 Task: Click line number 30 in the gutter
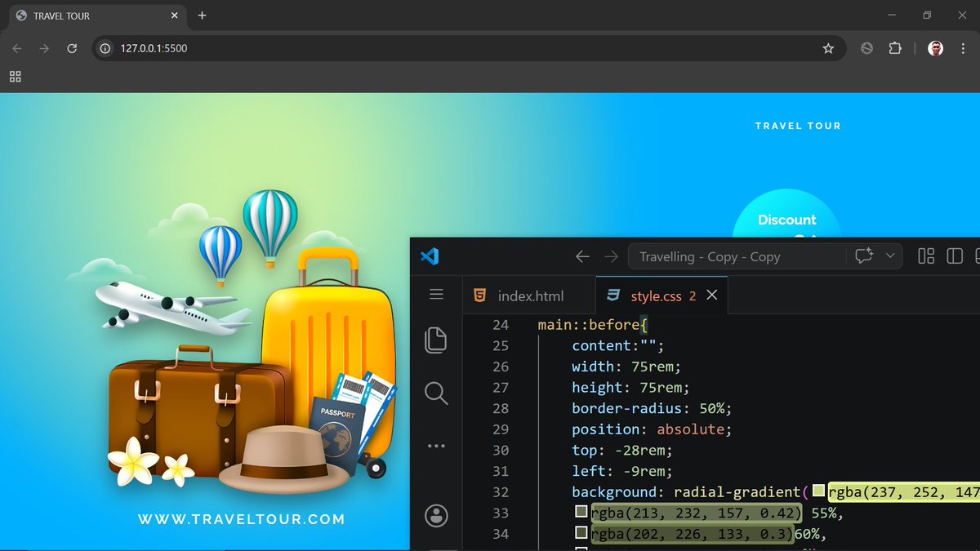pos(500,451)
